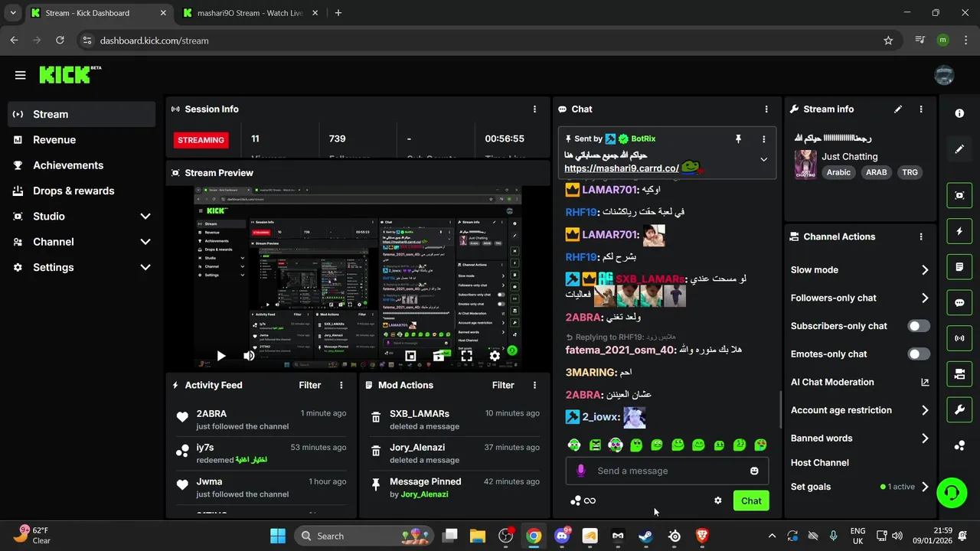Open pinned message three-dot menu
Screen dimensions: 980x551
(x=763, y=139)
